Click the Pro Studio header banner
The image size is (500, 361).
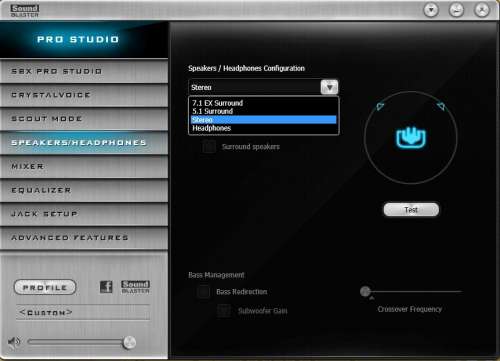pos(84,39)
